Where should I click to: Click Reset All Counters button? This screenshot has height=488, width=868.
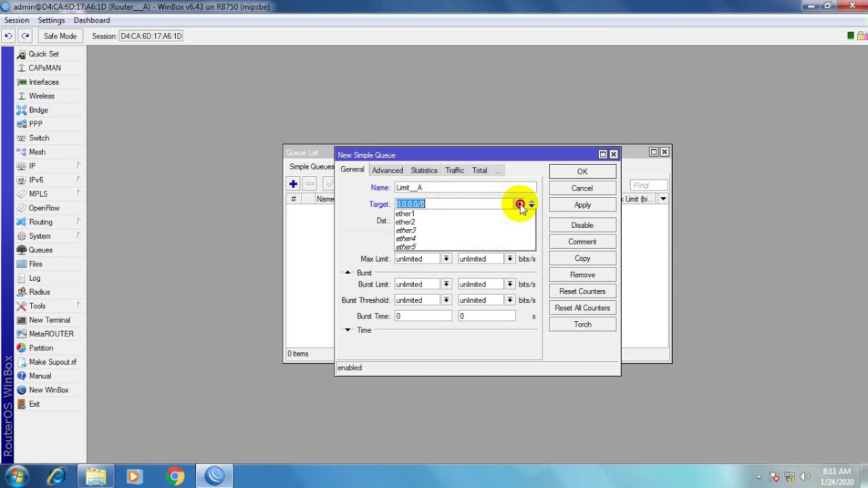tap(583, 308)
